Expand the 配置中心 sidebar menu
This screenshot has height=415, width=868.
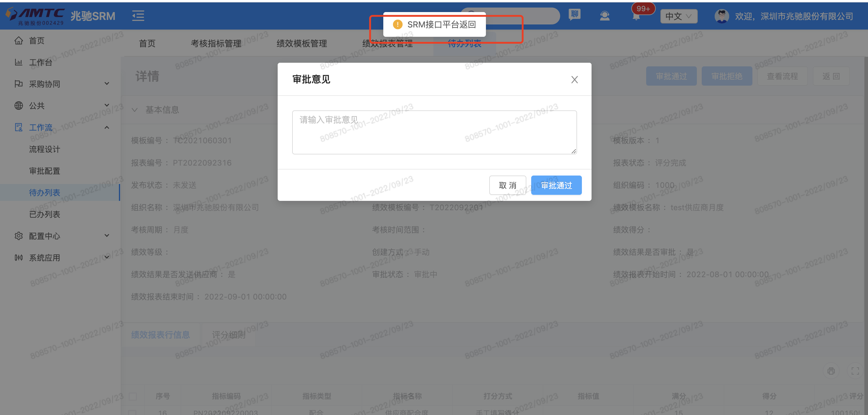(x=107, y=236)
